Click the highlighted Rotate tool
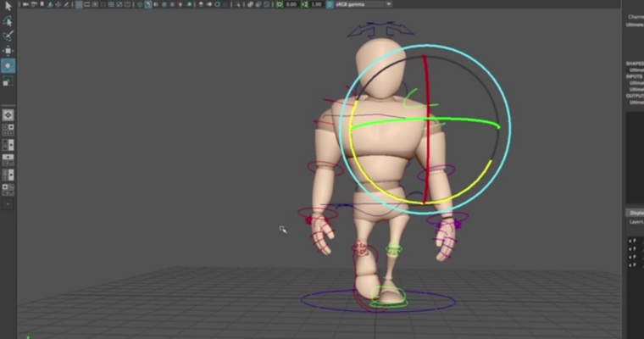Image resolution: width=644 pixels, height=339 pixels. tap(8, 66)
